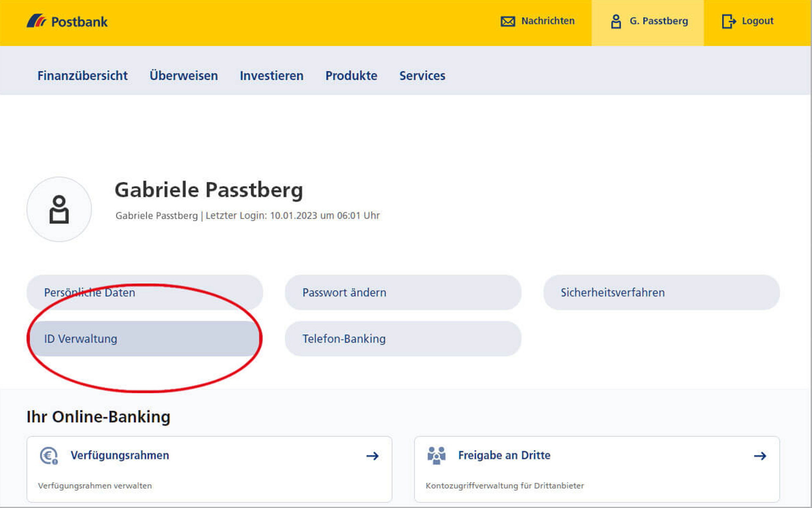Open the G. Passtberg profile menu
The height and width of the screenshot is (508, 812).
pos(648,23)
